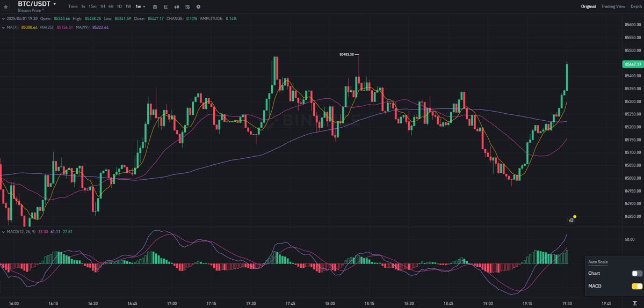Image resolution: width=644 pixels, height=308 pixels.
Task: Collapse the MA indicator row chevron
Action: tap(3, 27)
